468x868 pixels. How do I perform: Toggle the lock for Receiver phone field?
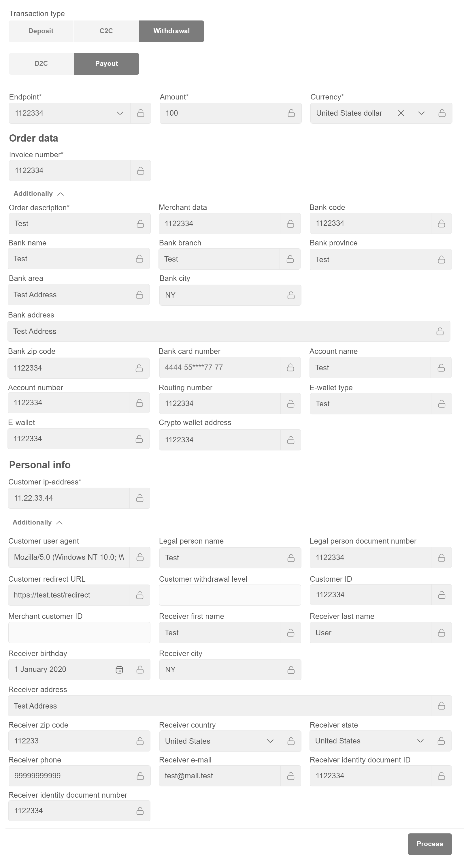click(x=140, y=776)
